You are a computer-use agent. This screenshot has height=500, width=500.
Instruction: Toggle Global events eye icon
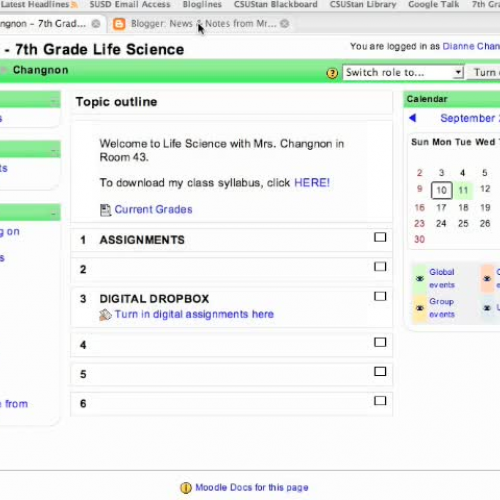[420, 279]
